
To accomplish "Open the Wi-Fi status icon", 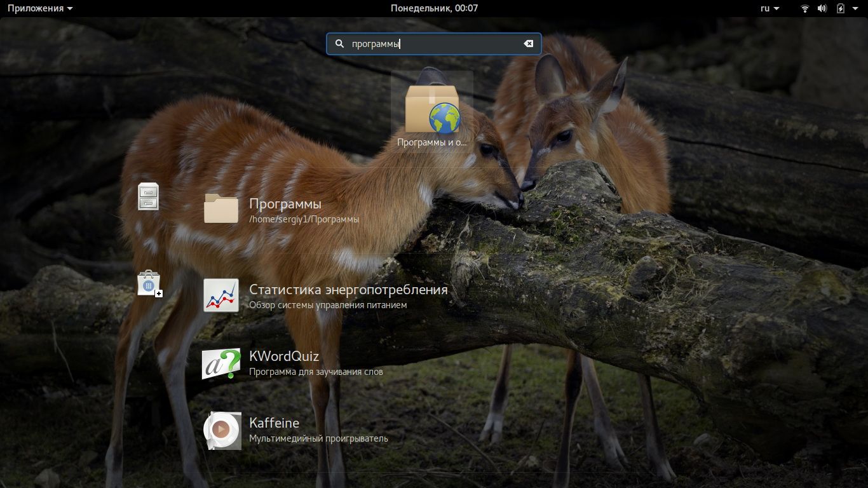I will point(804,8).
